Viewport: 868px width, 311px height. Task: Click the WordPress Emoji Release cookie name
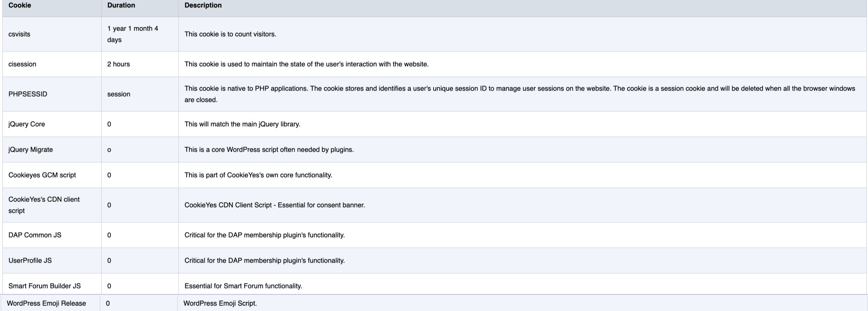coord(46,304)
